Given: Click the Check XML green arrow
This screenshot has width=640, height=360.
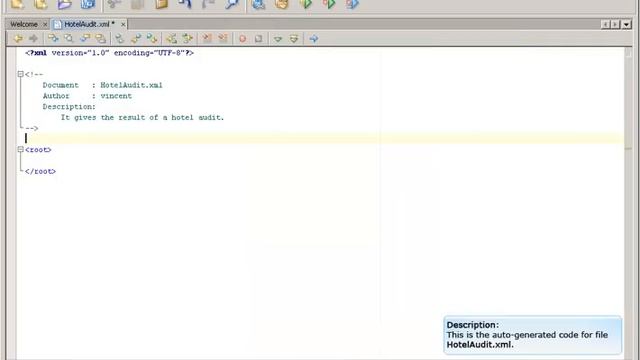Looking at the screenshot, I should click(x=278, y=39).
